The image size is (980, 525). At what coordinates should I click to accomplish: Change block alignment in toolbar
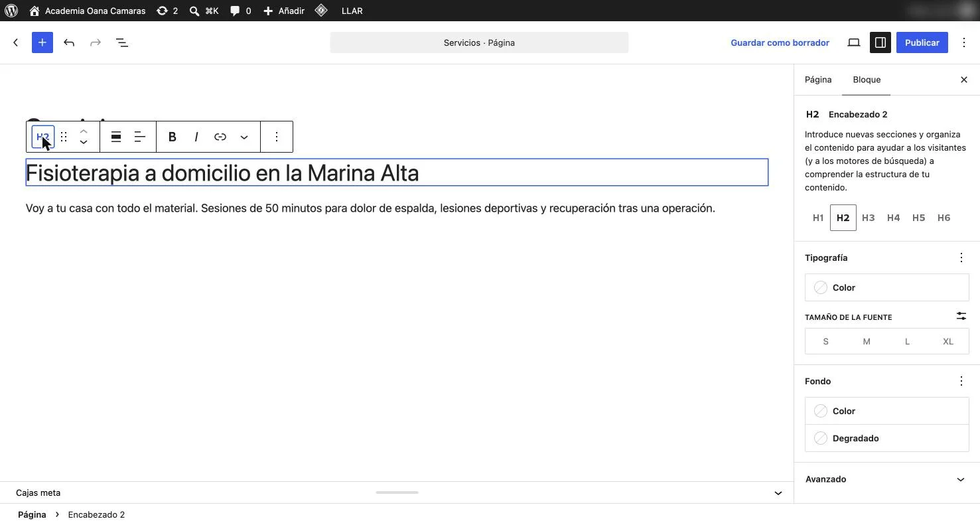tap(116, 137)
